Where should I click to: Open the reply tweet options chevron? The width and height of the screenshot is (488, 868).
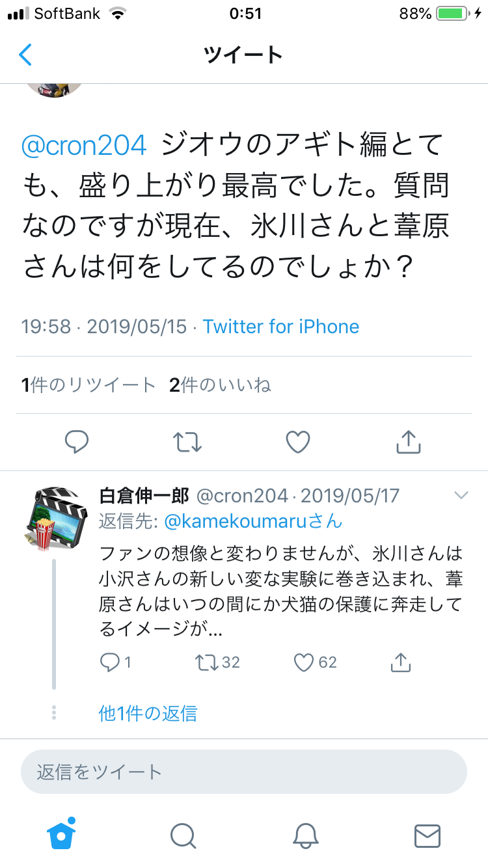pyautogui.click(x=461, y=496)
